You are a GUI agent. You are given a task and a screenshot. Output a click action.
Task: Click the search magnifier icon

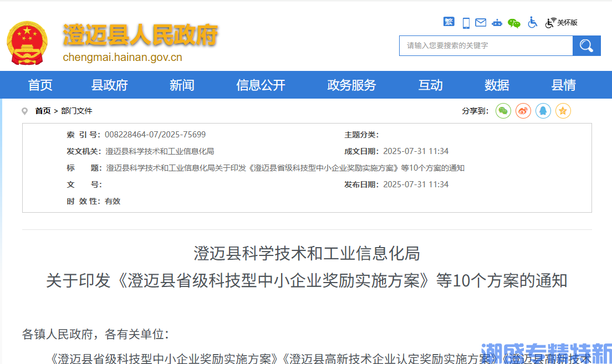coord(586,45)
